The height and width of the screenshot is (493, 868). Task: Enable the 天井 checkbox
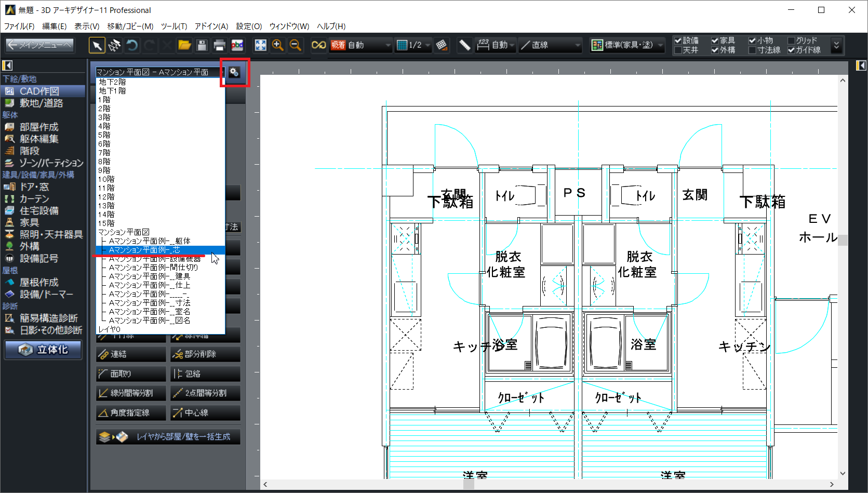[678, 50]
